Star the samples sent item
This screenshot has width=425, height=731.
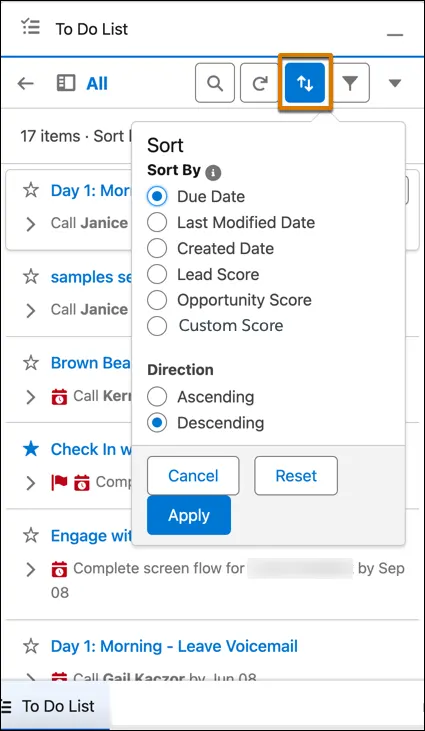(x=31, y=277)
